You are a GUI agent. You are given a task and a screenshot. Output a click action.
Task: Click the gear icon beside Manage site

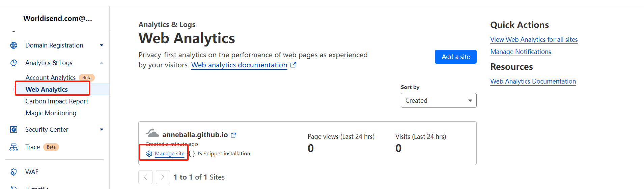(149, 154)
